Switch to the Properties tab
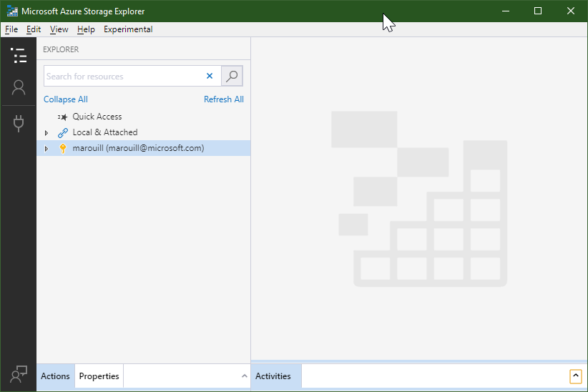588x392 pixels. (x=99, y=376)
